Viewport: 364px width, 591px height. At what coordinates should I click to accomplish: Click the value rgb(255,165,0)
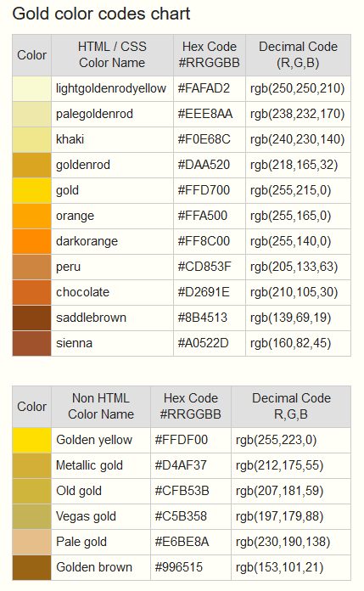[x=290, y=216]
